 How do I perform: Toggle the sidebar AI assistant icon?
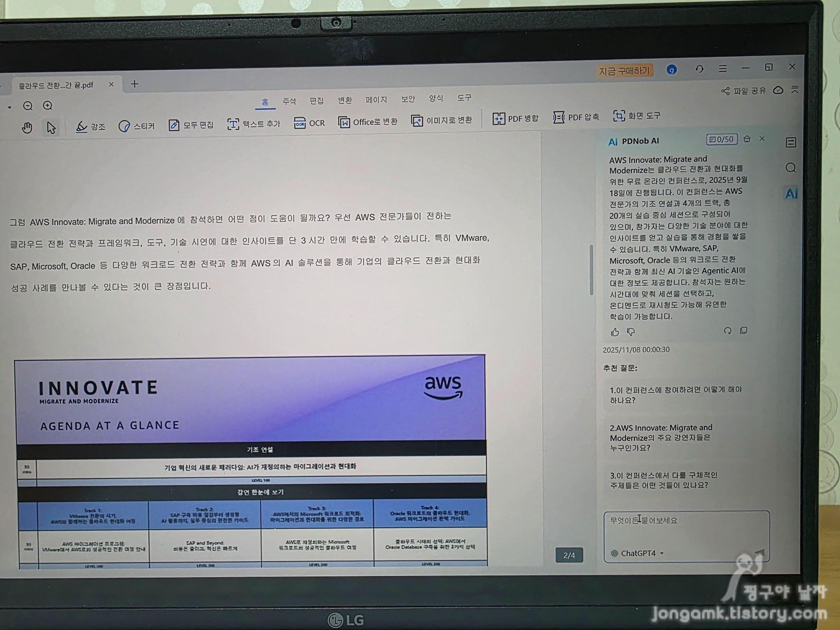[791, 194]
